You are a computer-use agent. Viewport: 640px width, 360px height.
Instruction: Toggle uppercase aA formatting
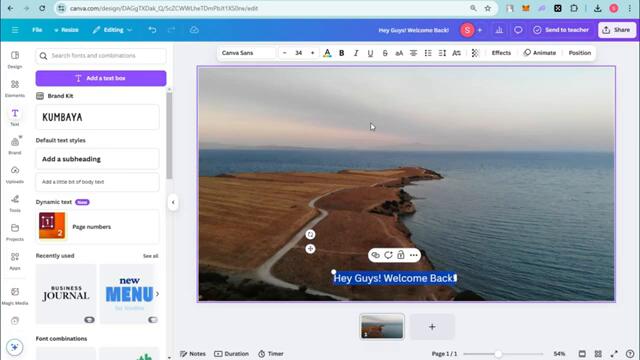pyautogui.click(x=399, y=53)
